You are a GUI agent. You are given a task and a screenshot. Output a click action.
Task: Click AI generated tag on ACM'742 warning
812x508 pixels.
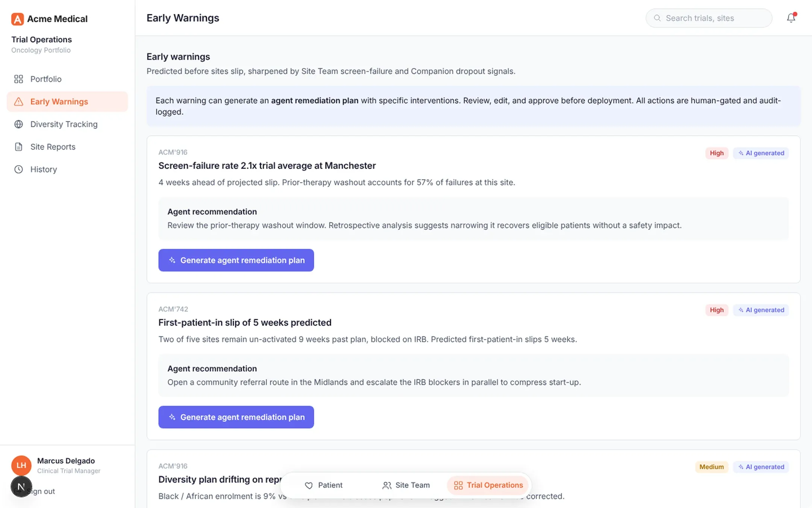coord(761,310)
